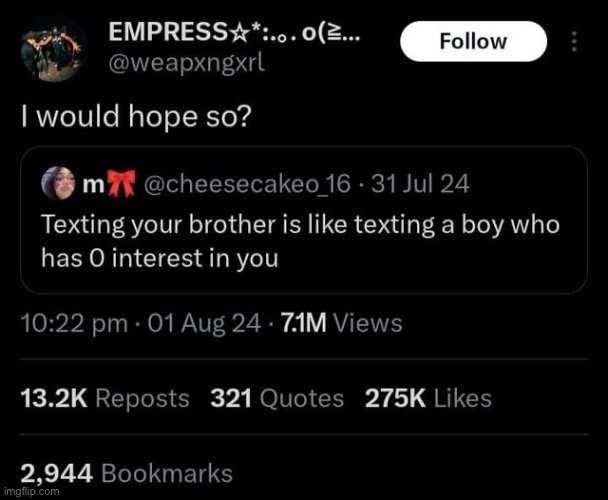608x500 pixels.
Task: Click the red ribbon emoji name
Action: pos(109,184)
